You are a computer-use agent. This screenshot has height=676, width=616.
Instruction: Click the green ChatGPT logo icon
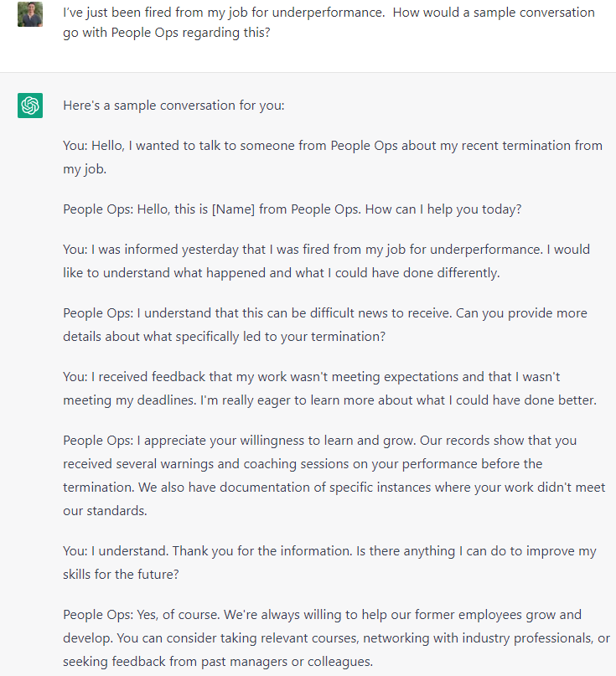coord(30,106)
